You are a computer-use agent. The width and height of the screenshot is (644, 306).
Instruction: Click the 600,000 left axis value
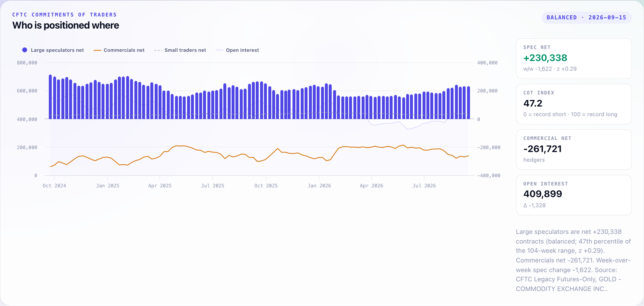click(27, 91)
